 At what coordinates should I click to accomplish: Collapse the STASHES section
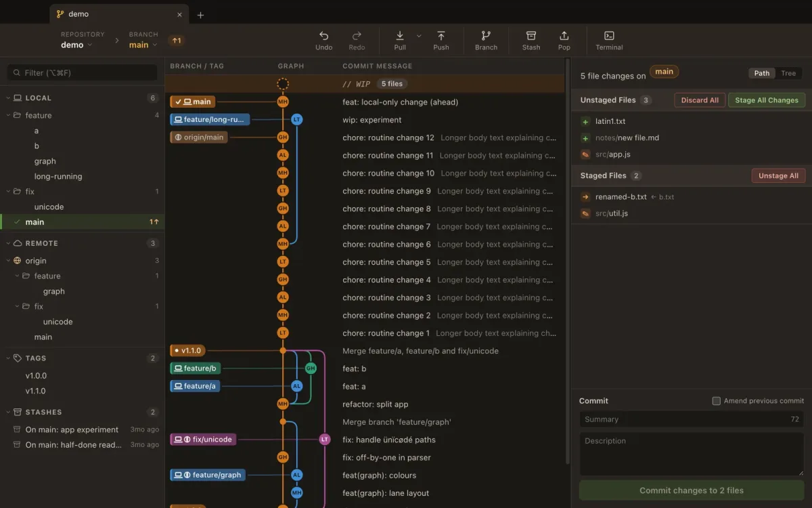(8, 412)
